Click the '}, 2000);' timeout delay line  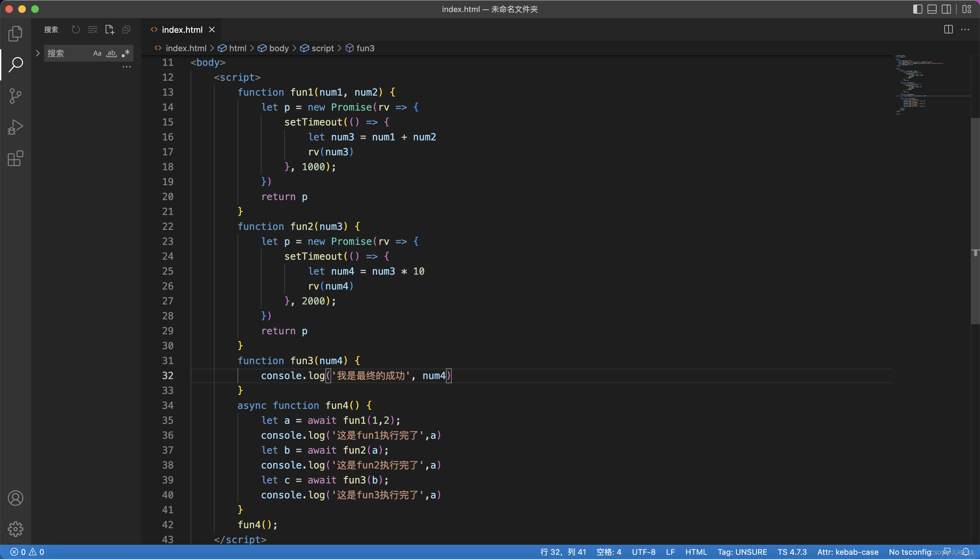(x=310, y=301)
